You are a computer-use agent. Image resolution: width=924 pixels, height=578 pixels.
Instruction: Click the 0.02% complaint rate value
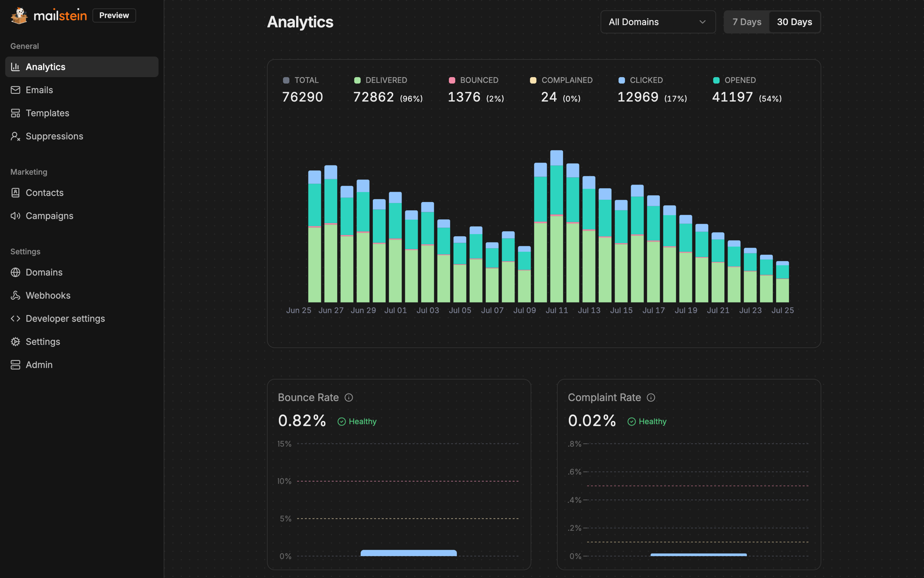[592, 421]
